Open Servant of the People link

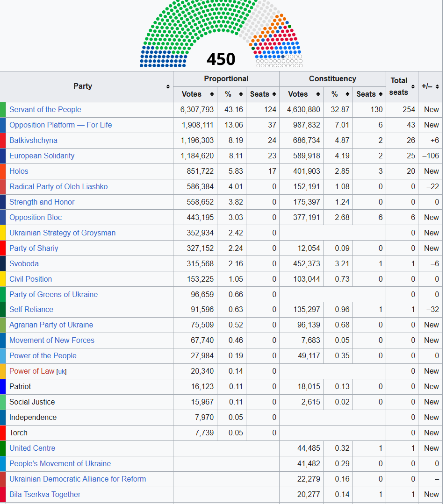coord(45,110)
